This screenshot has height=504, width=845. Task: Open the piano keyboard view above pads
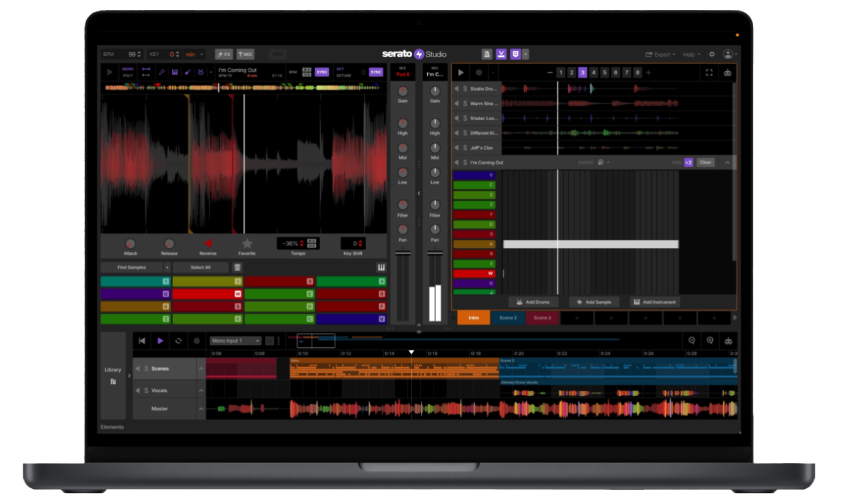click(381, 267)
